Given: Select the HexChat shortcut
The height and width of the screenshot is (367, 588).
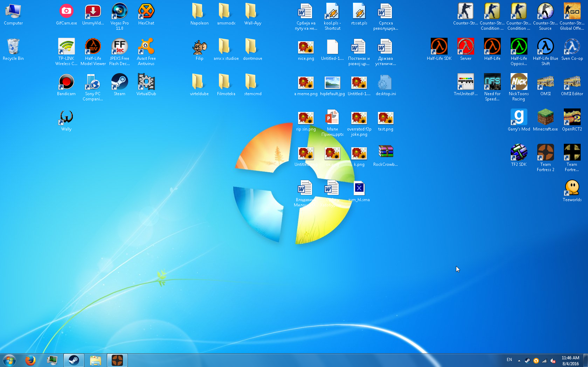Looking at the screenshot, I should 146,15.
